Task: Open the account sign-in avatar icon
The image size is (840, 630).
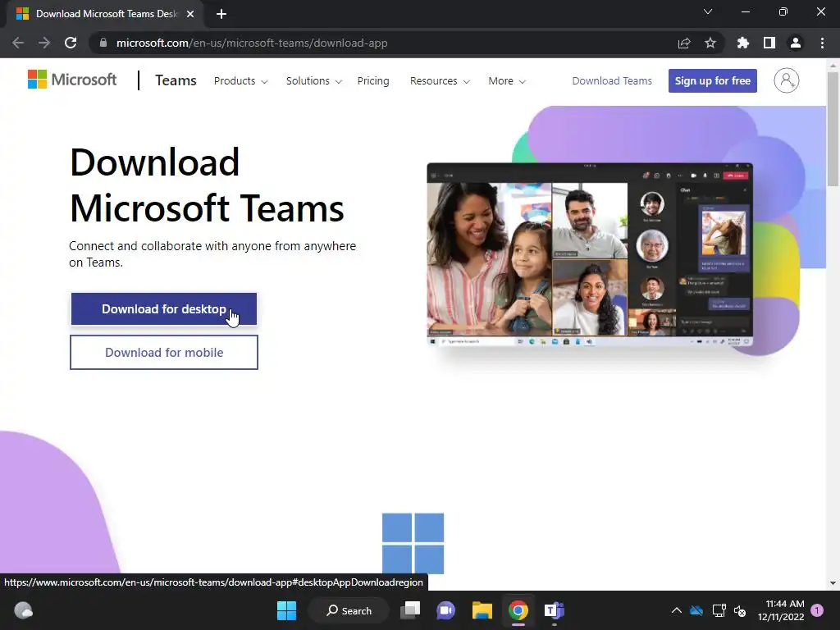Action: 786,80
